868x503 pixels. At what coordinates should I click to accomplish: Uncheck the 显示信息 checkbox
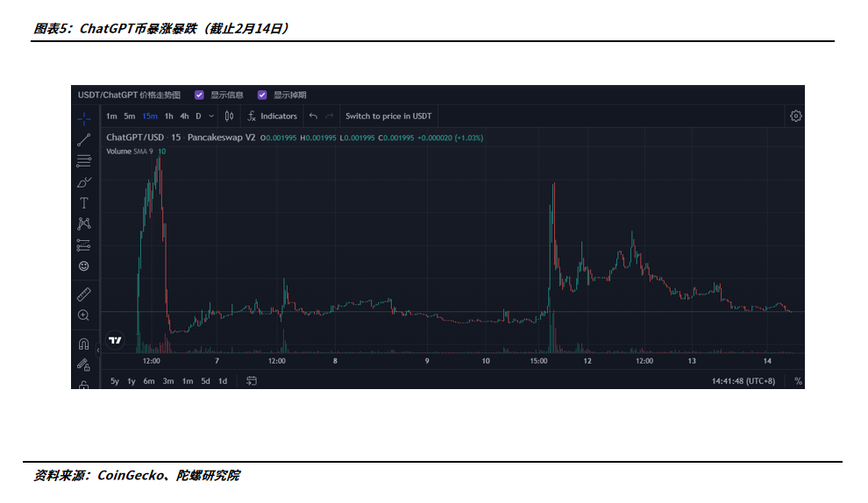pos(199,95)
